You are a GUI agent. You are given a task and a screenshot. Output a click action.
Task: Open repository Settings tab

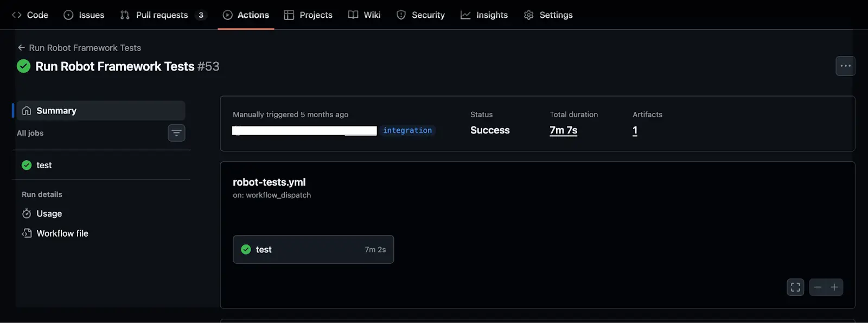click(548, 15)
